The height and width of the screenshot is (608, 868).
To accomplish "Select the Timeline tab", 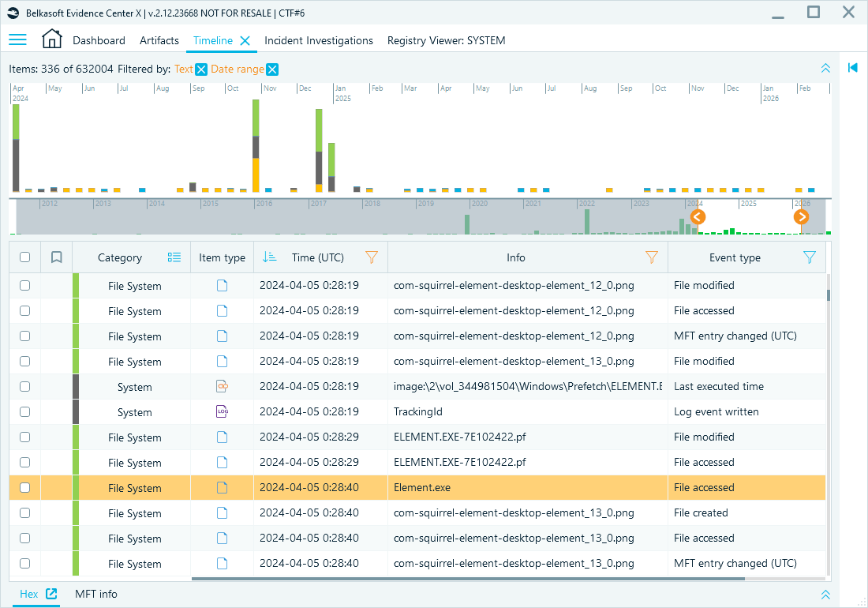I will click(213, 40).
